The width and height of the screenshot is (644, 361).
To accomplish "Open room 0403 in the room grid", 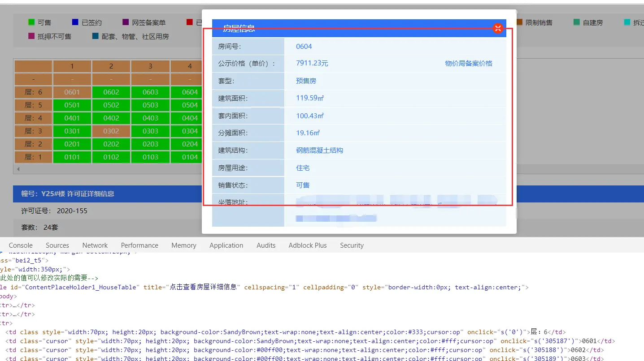I will pos(151,118).
